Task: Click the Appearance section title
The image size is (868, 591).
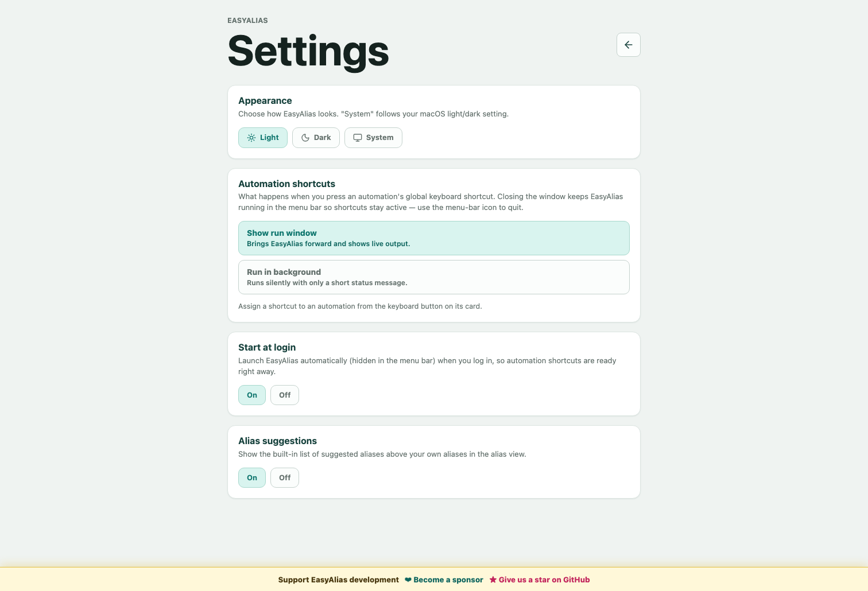Action: (265, 100)
